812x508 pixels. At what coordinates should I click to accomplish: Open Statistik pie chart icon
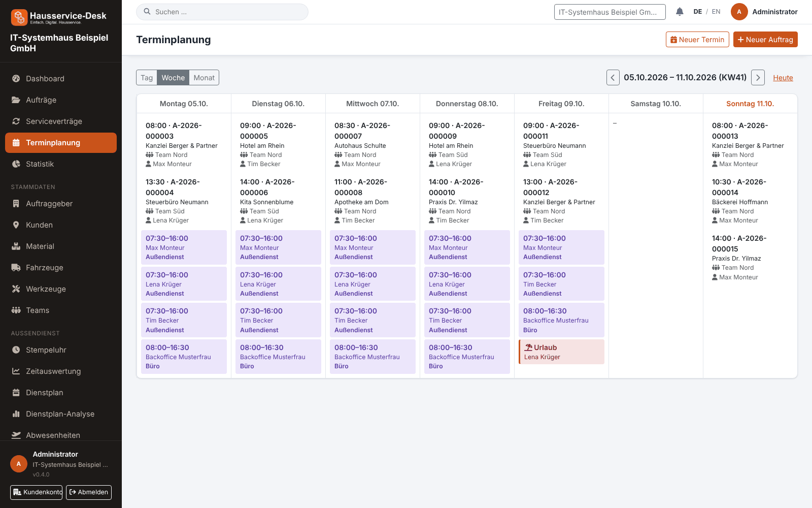coord(16,164)
